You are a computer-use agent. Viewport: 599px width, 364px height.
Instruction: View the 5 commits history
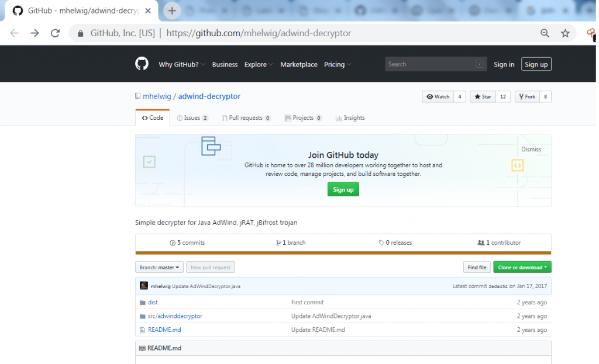pos(187,242)
